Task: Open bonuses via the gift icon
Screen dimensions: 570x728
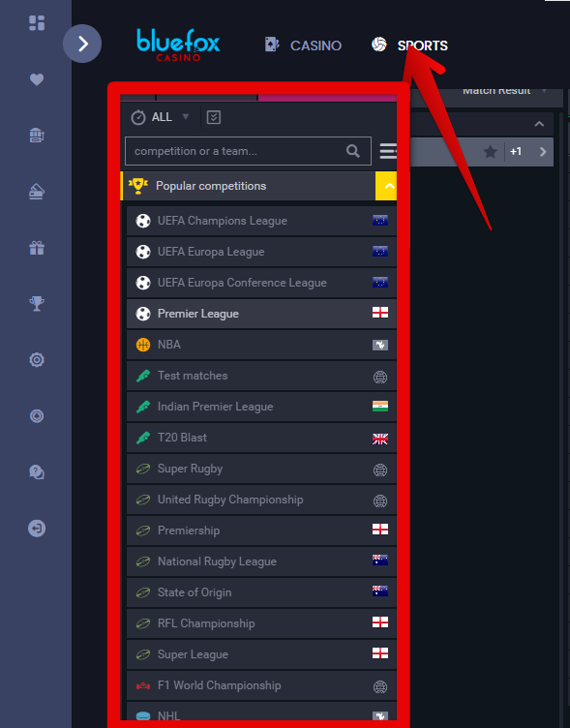Action: pyautogui.click(x=37, y=248)
